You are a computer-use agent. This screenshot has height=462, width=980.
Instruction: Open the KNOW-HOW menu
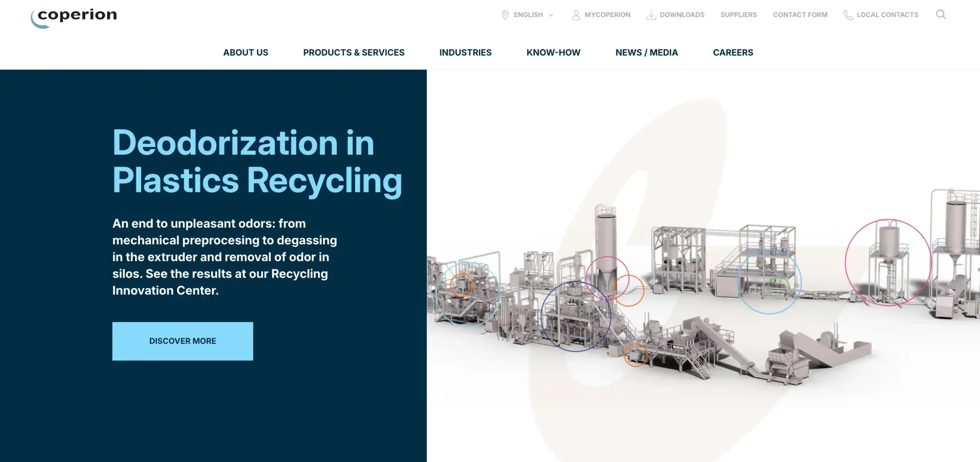click(553, 52)
